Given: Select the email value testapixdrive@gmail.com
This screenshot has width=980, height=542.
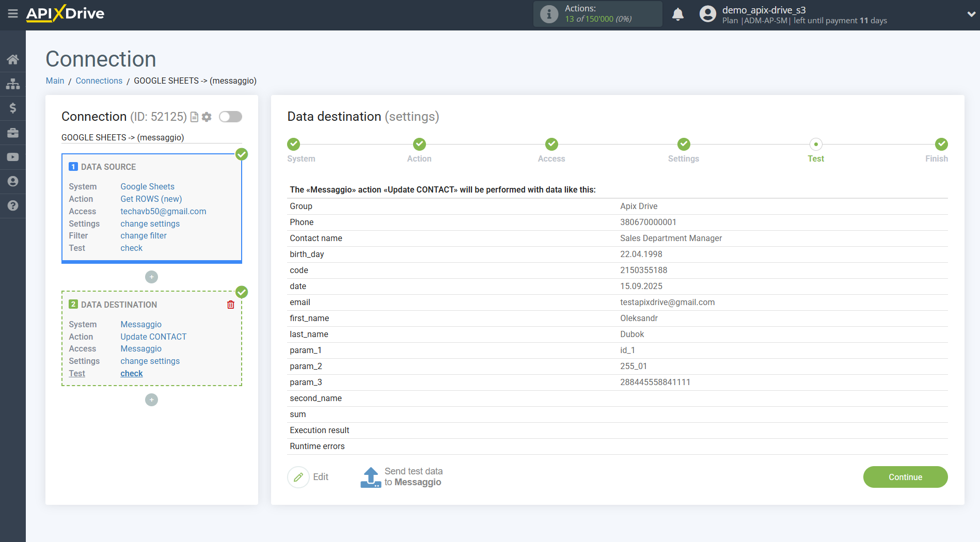Looking at the screenshot, I should pyautogui.click(x=667, y=302).
